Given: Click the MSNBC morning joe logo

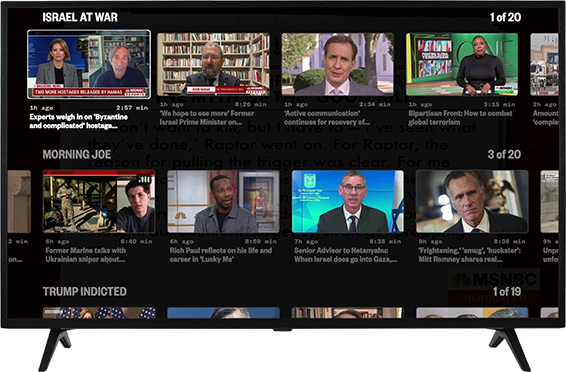Looking at the screenshot, I should (x=494, y=287).
